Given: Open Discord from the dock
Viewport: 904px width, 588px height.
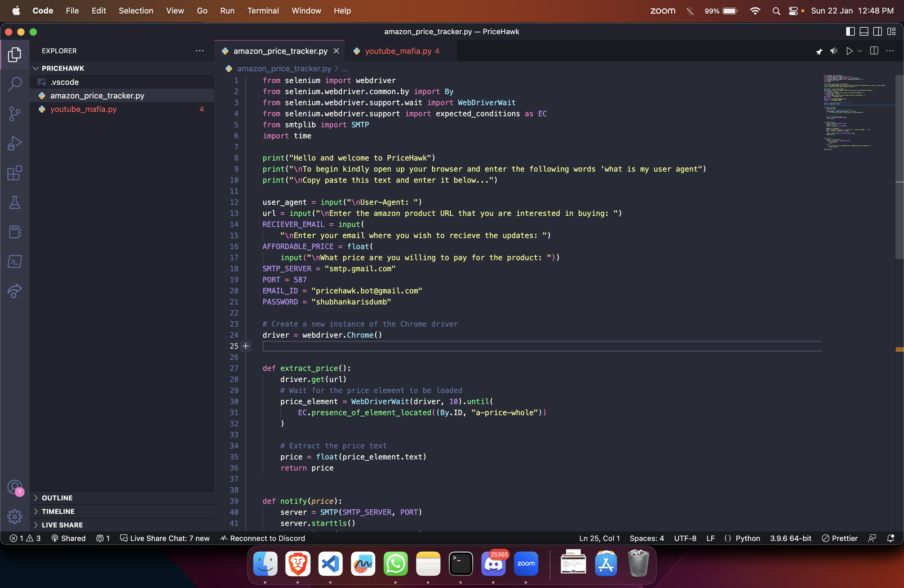Looking at the screenshot, I should coord(493,564).
